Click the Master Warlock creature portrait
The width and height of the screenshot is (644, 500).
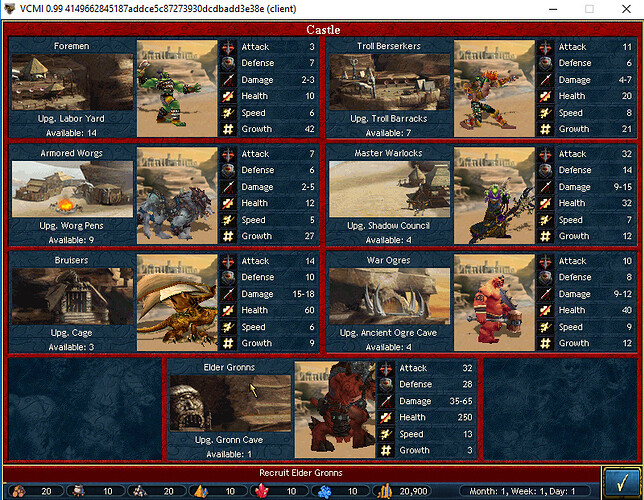(x=494, y=196)
